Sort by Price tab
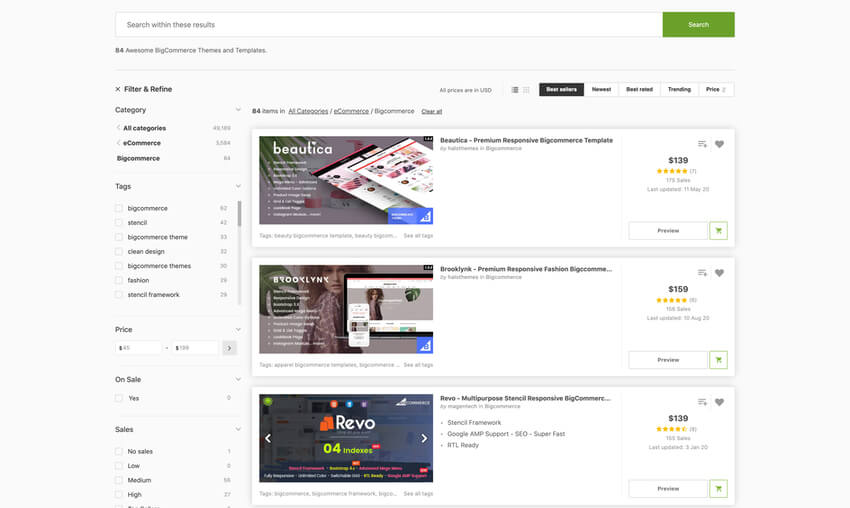 point(716,89)
